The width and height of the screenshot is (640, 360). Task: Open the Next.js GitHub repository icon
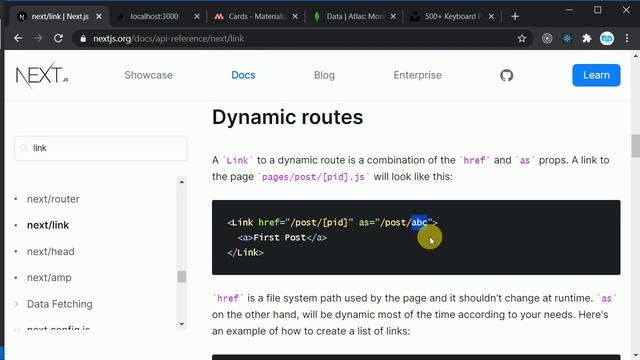(507, 75)
